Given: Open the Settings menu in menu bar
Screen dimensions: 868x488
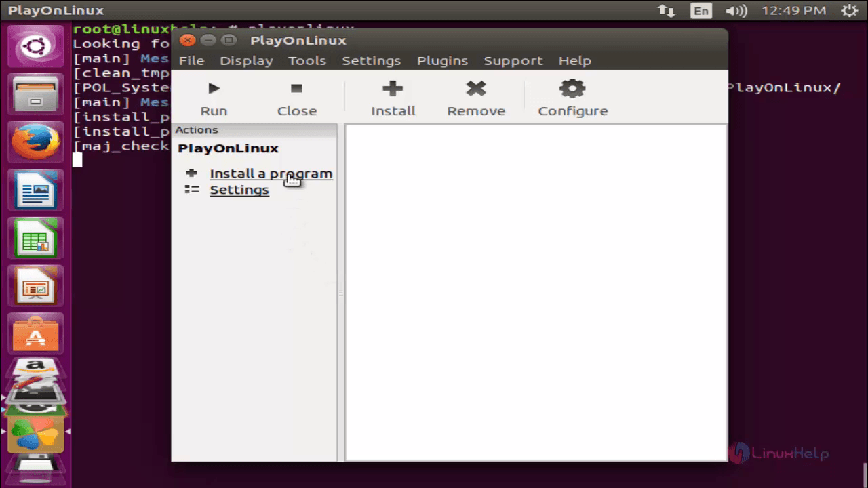Looking at the screenshot, I should tap(371, 60).
